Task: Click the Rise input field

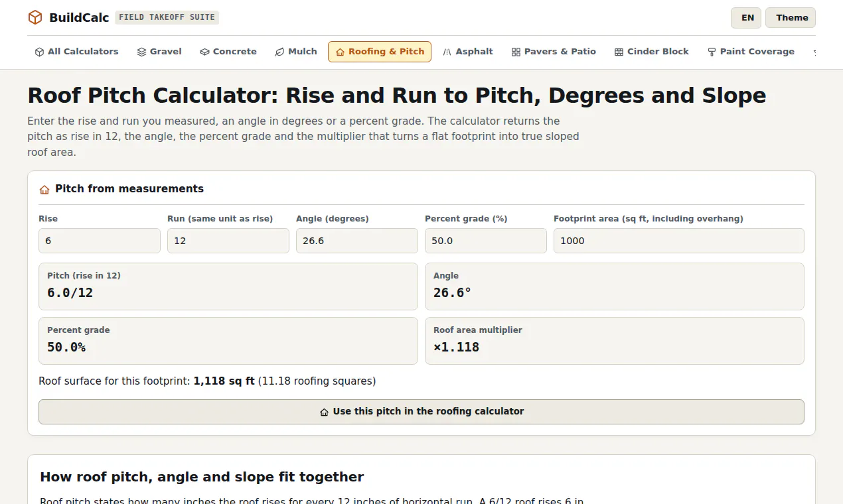Action: (100, 241)
